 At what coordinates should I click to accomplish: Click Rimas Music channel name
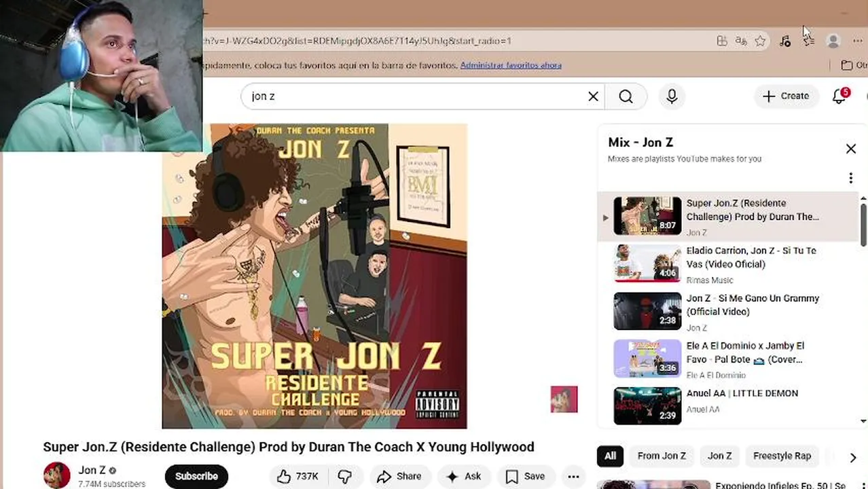710,280
